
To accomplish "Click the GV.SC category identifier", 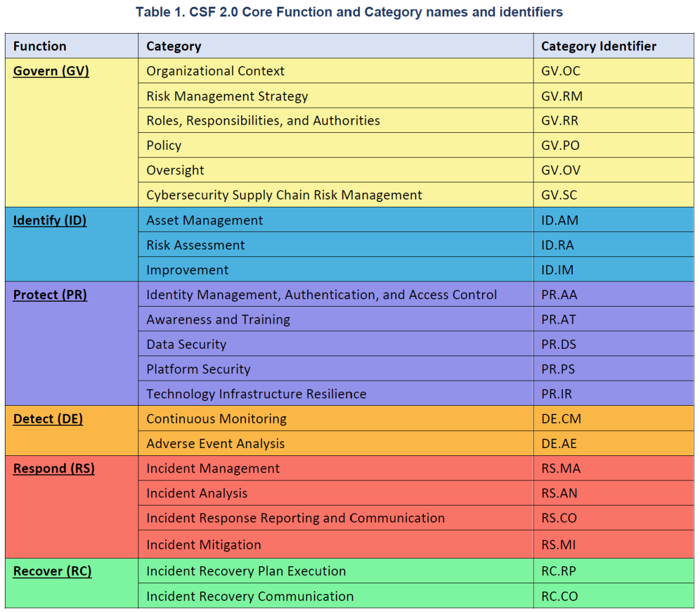I will (613, 195).
